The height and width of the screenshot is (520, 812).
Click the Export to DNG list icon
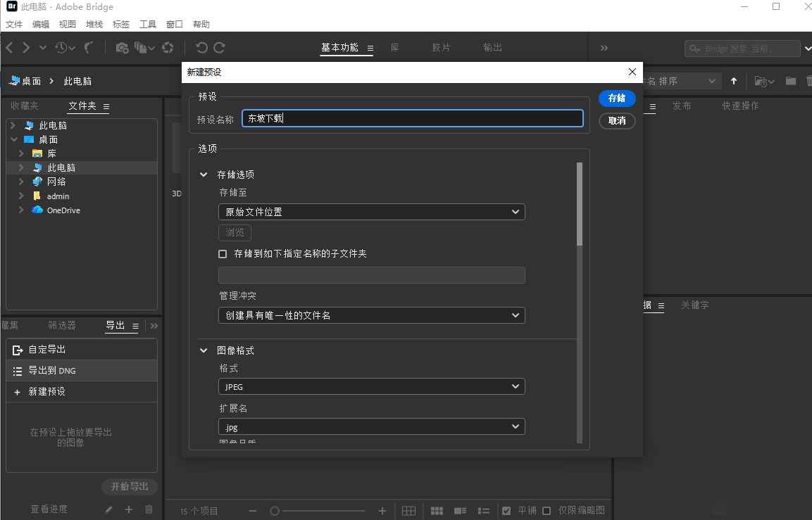pos(17,371)
